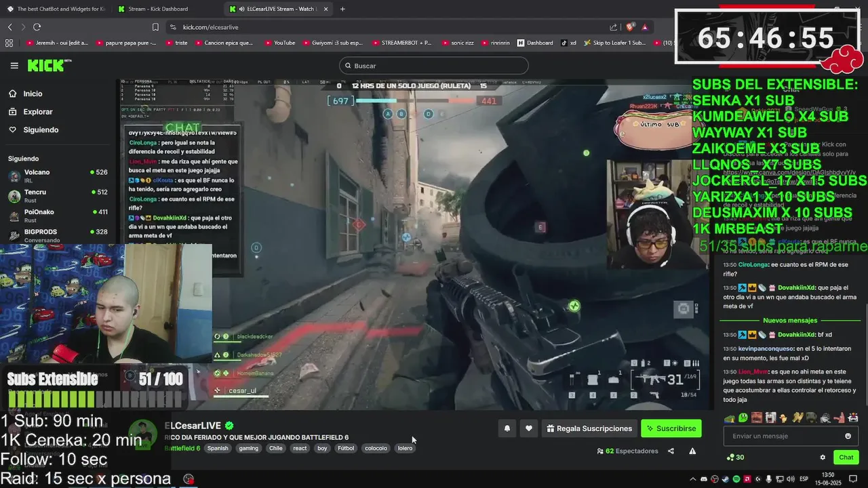868x488 pixels.
Task: Open the Kick hamburger menu
Action: point(14,66)
